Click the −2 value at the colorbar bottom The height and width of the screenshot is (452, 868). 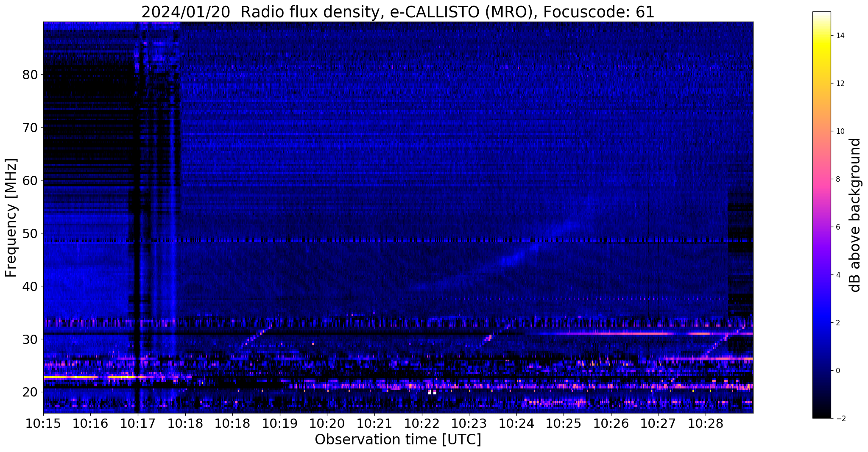coord(840,419)
